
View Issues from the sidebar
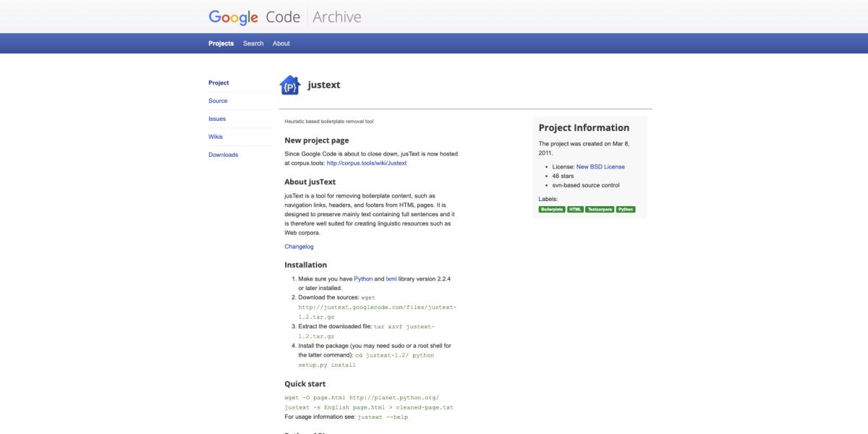[217, 119]
